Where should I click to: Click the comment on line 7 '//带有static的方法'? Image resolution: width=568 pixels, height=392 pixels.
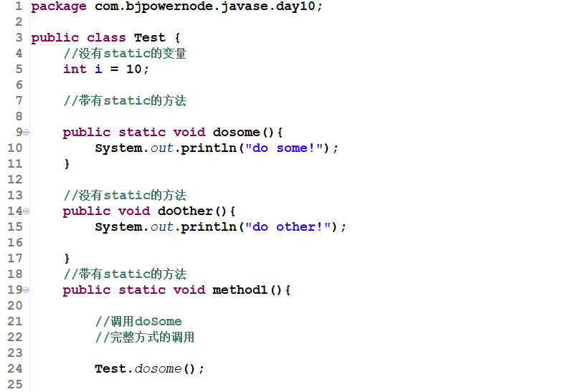click(125, 100)
